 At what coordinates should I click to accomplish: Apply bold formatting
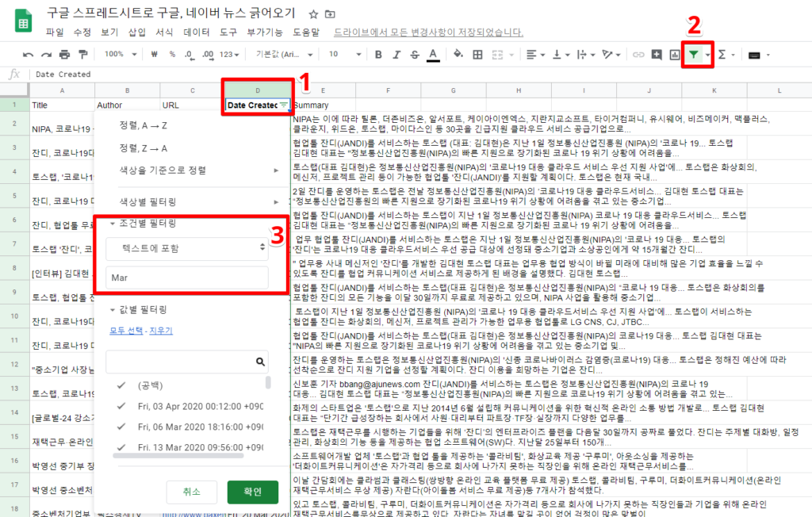pos(378,55)
